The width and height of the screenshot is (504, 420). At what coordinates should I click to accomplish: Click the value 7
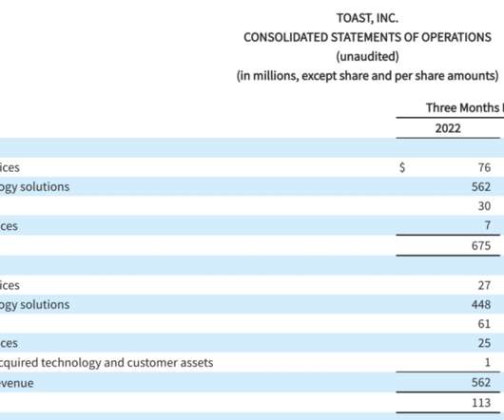click(x=488, y=225)
